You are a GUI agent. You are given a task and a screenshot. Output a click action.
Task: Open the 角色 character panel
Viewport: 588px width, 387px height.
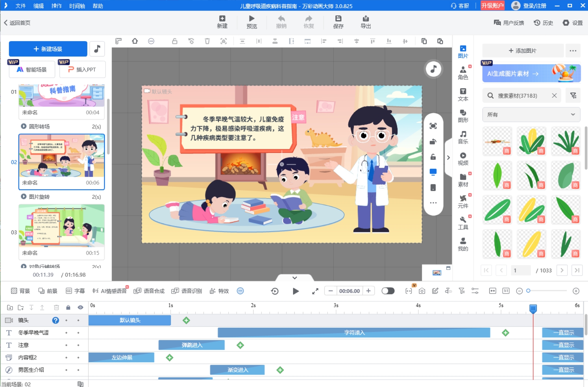(x=463, y=72)
